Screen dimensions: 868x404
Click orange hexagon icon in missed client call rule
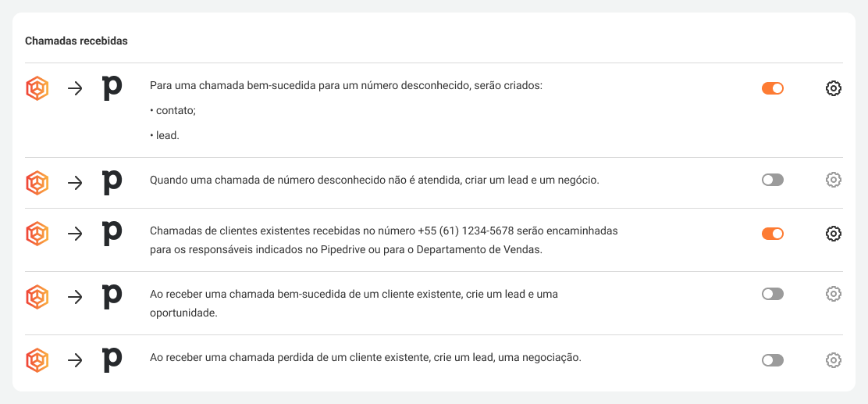tap(37, 360)
